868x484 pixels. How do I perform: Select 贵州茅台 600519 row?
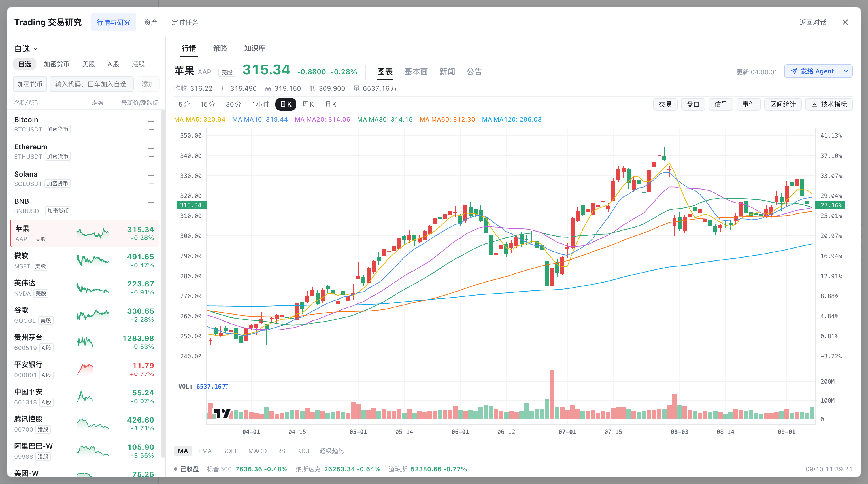84,342
